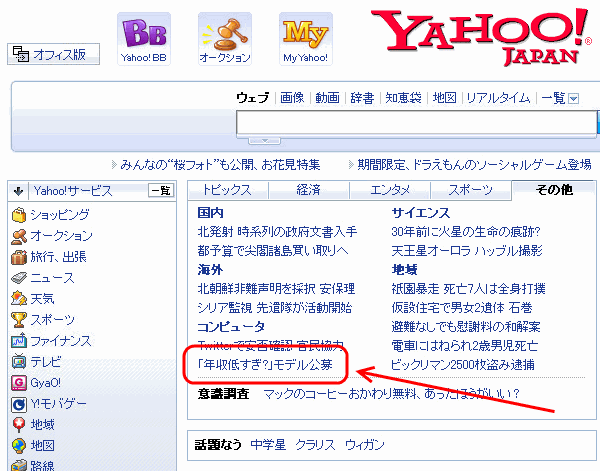600x471 pixels.
Task: Open the My Yahoo! icon
Action: 306,39
